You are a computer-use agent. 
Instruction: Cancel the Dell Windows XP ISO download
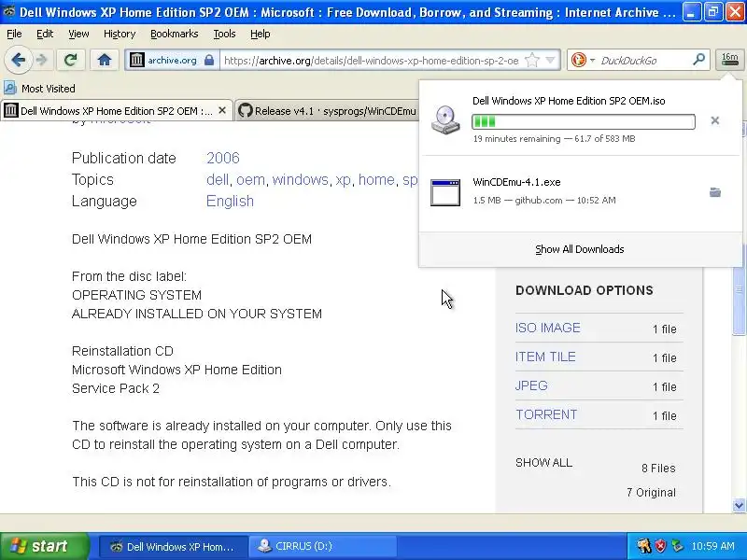click(x=714, y=120)
